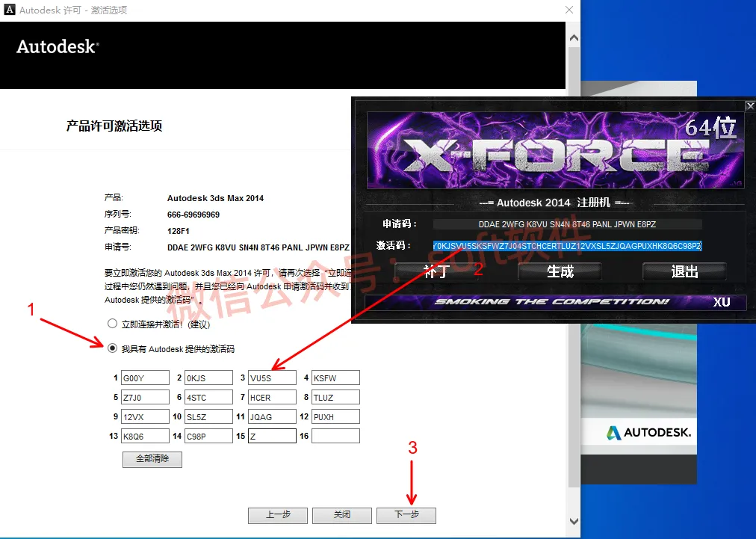The width and height of the screenshot is (756, 539).
Task: Click the 全部清除 button
Action: [x=152, y=459]
